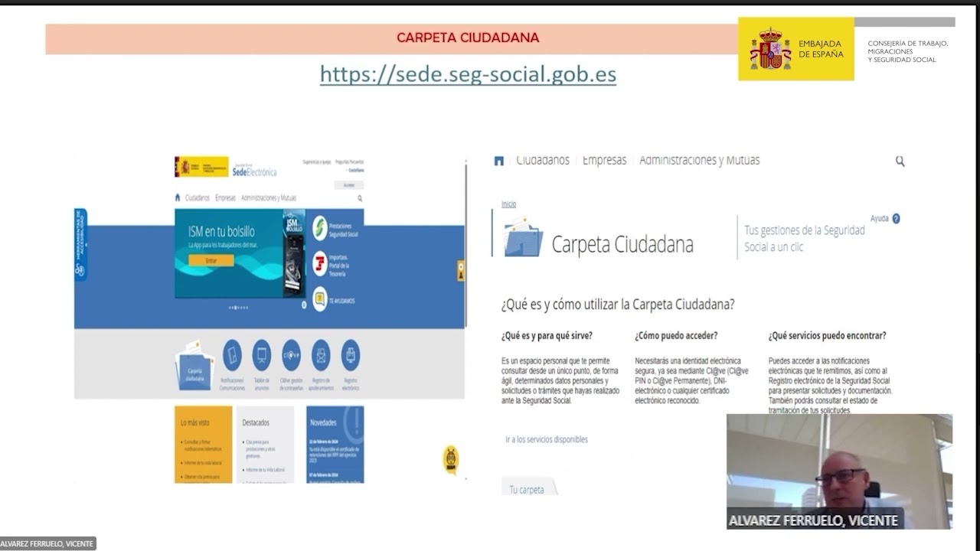Open the Tu carpeta tab
This screenshot has width=980, height=551.
point(527,488)
